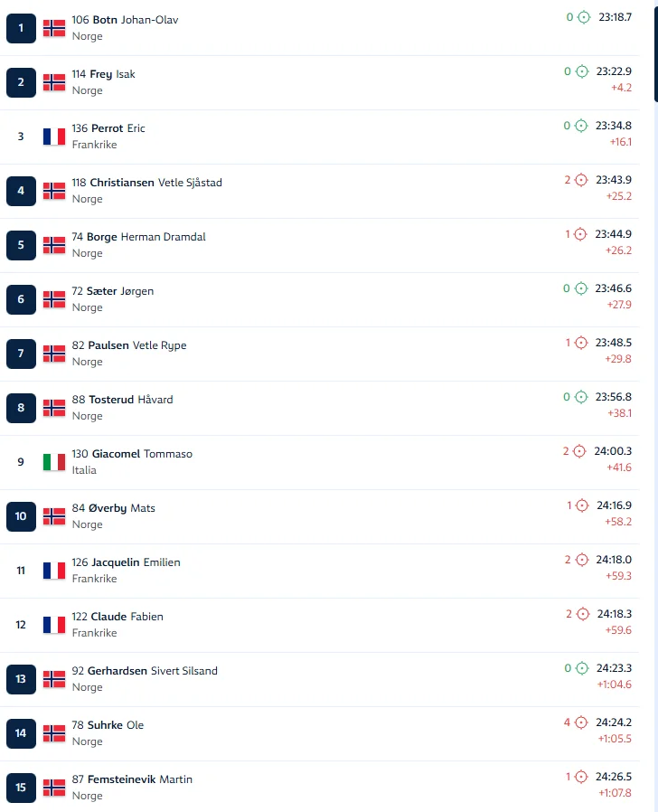This screenshot has height=812, width=658.
Task: Click the French flag next to Claude Fabien
Action: coord(54,625)
